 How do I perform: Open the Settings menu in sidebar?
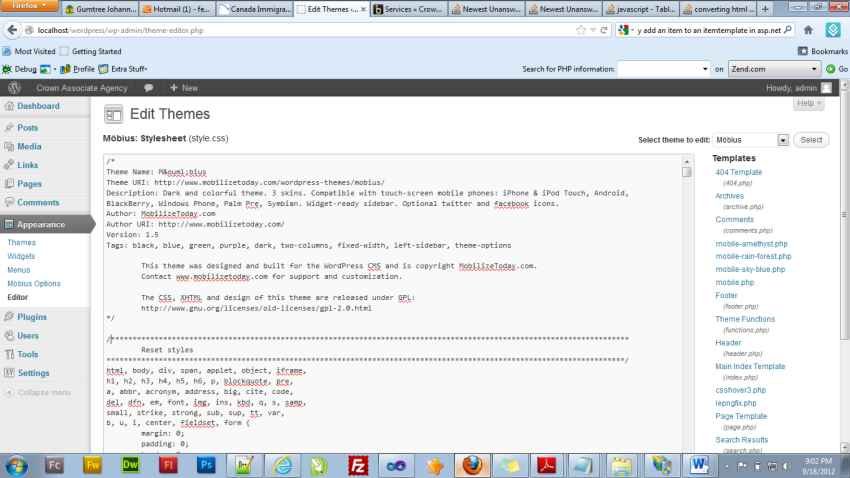point(33,373)
